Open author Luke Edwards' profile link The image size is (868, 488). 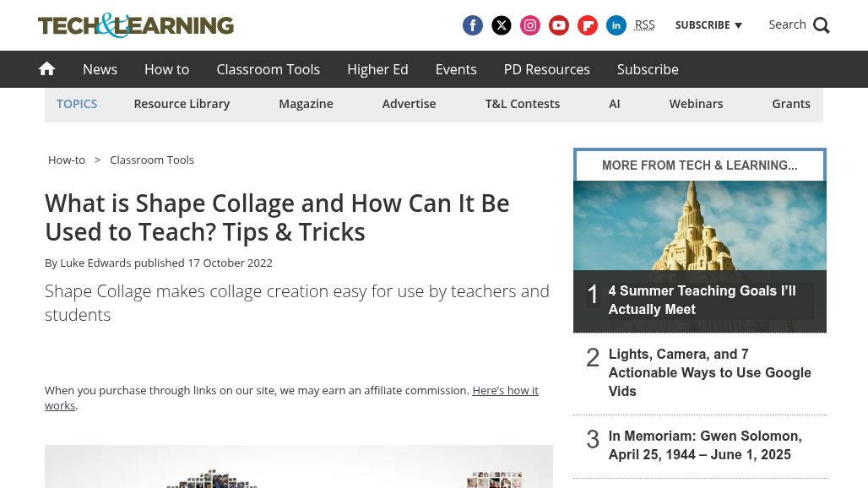tap(95, 263)
